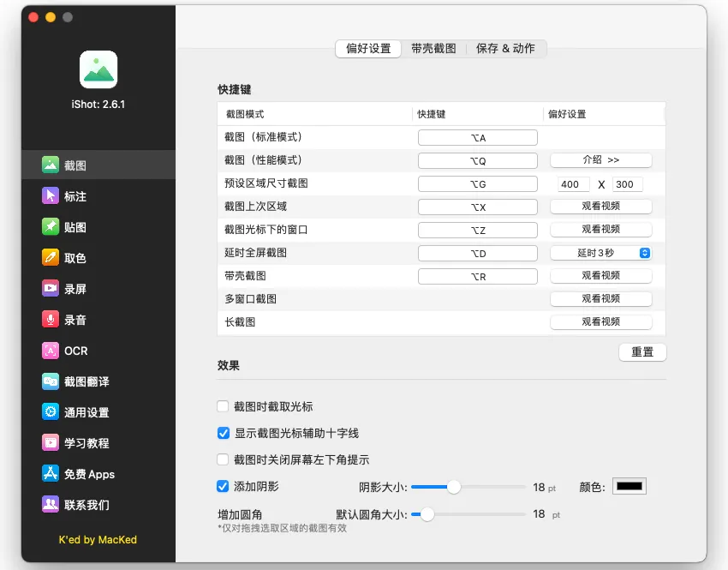Open the 免费 Apps store icon
The image size is (728, 570).
point(51,474)
